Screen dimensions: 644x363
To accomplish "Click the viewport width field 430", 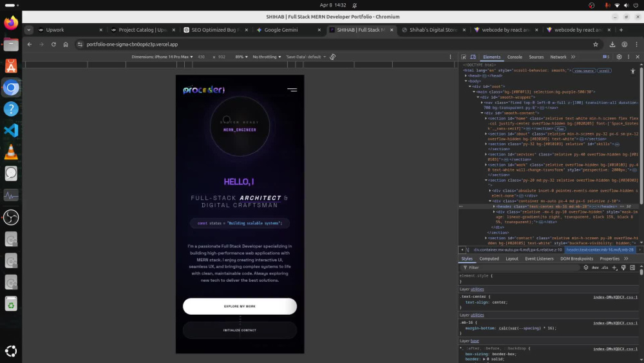I will click(x=201, y=57).
